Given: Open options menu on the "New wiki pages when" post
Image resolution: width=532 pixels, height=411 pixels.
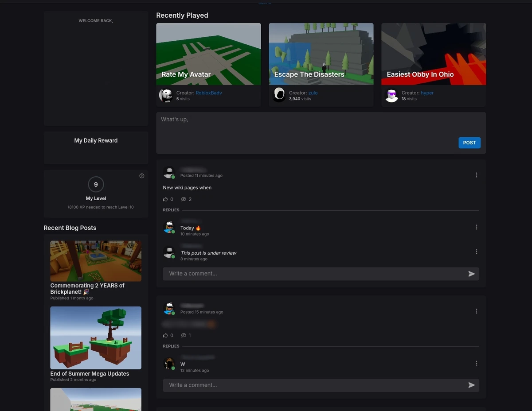Looking at the screenshot, I should point(477,174).
